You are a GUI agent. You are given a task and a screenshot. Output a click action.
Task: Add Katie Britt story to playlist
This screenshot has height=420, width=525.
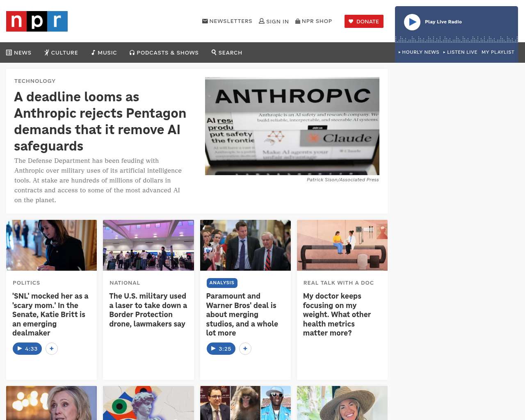pos(52,349)
